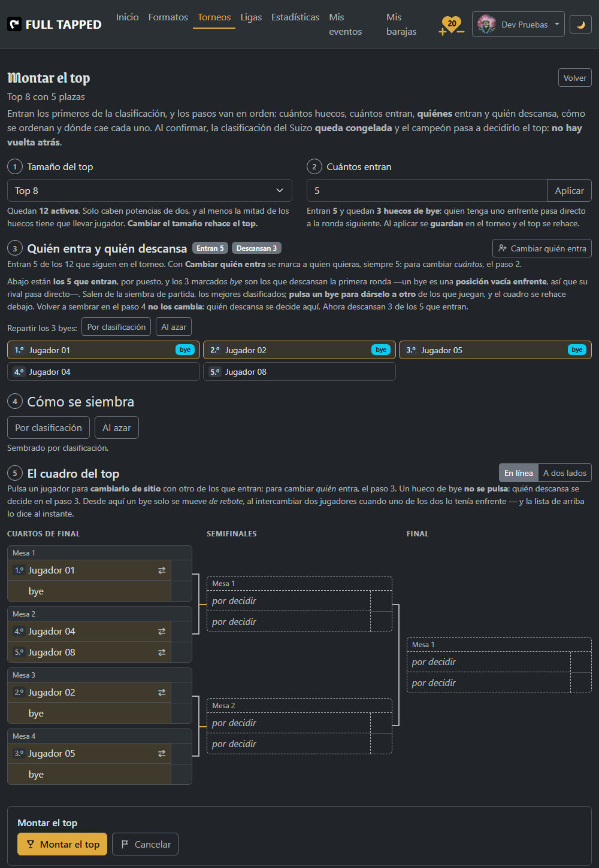This screenshot has height=868, width=599.
Task: Focus the Cuántos entran number field
Action: (427, 190)
